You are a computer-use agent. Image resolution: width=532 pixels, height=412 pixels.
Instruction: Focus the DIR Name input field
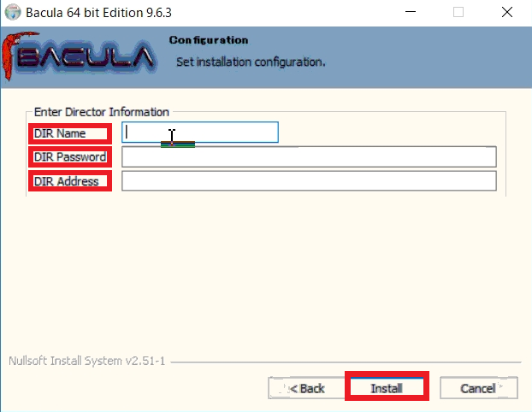click(x=200, y=132)
